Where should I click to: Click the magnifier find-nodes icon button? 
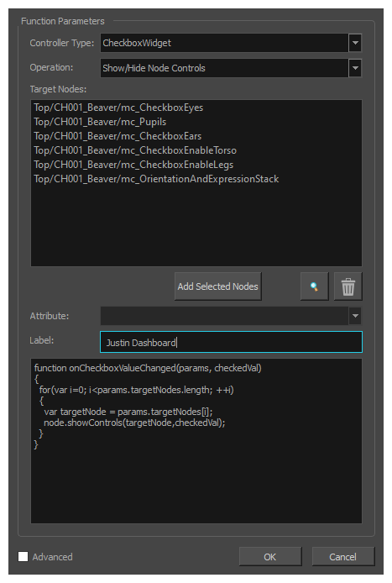314,286
